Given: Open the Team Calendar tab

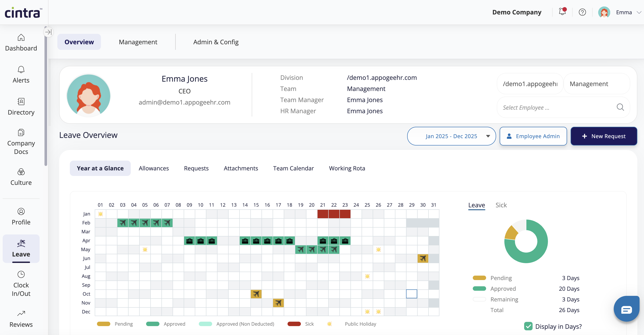Looking at the screenshot, I should click(293, 168).
